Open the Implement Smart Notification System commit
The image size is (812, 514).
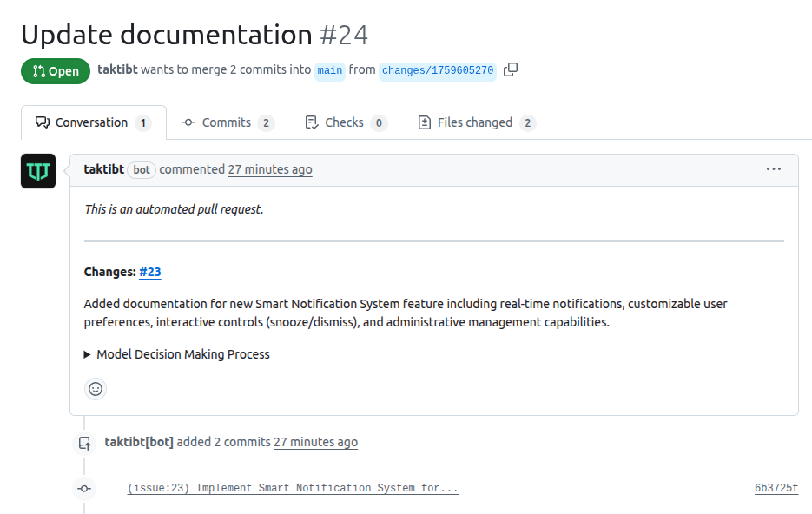pos(293,488)
